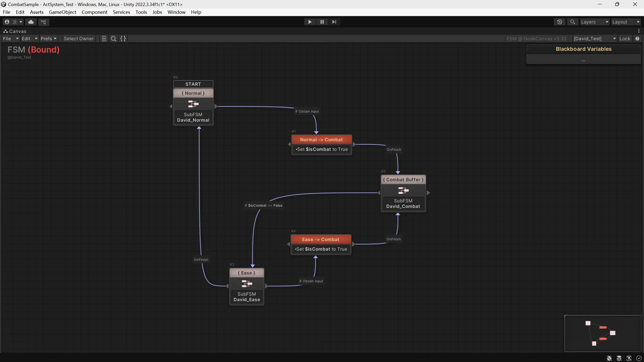
Task: Toggle the Pause button
Action: click(322, 22)
